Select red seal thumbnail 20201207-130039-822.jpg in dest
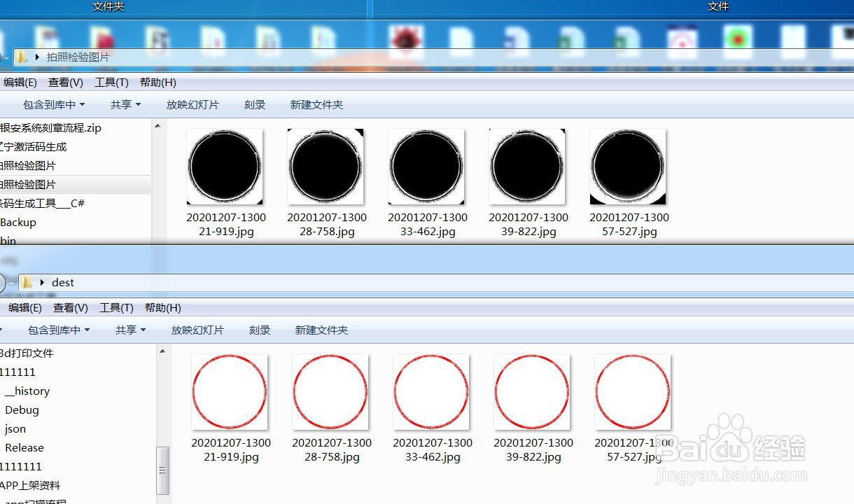This screenshot has height=504, width=854. pyautogui.click(x=532, y=392)
